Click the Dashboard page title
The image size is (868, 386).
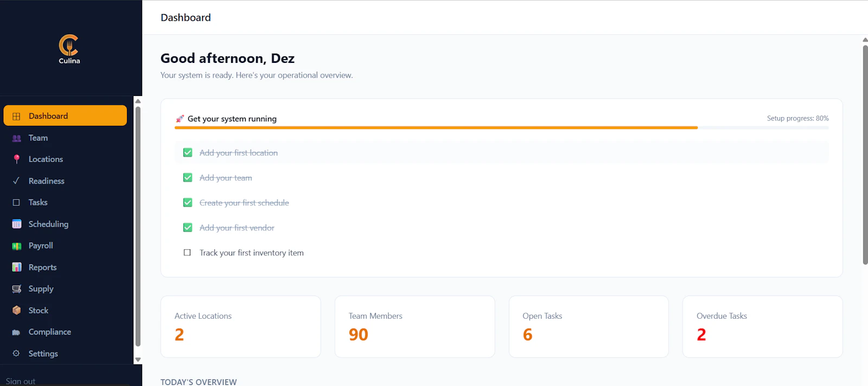[186, 17]
